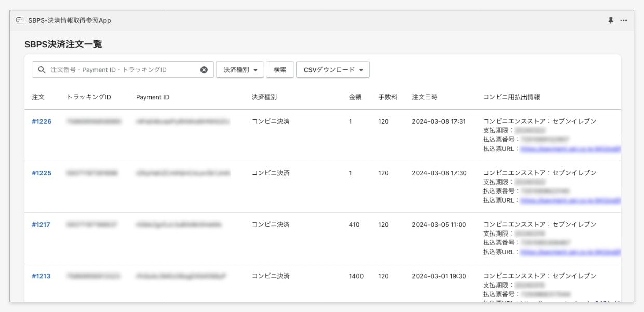Select the date 2024-03-05 11:00

pos(439,225)
